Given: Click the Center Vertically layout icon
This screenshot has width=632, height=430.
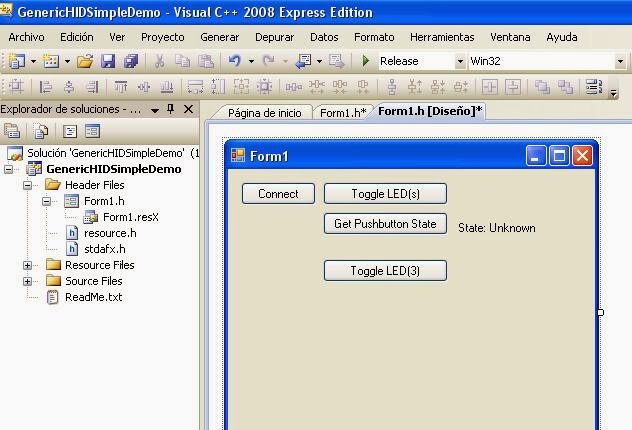Looking at the screenshot, I should [513, 87].
